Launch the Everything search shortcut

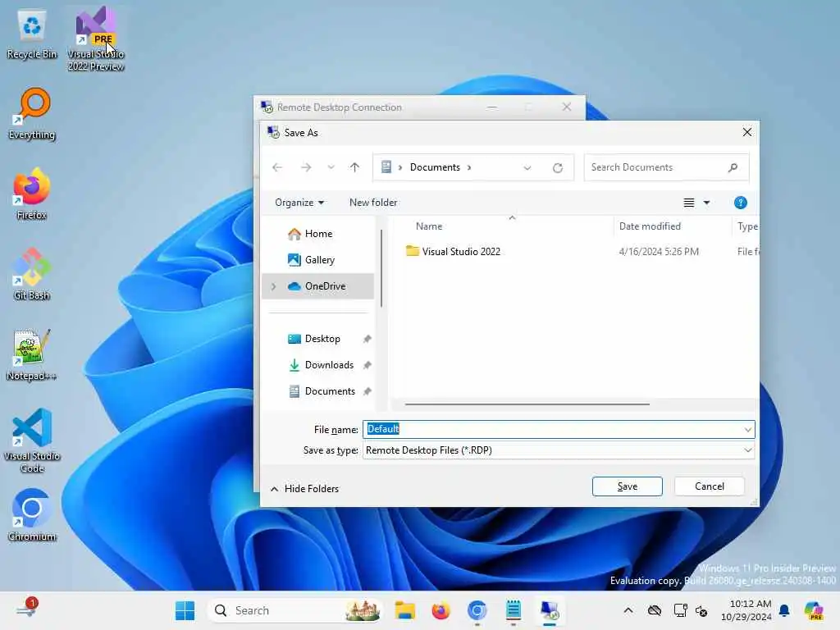(x=32, y=114)
